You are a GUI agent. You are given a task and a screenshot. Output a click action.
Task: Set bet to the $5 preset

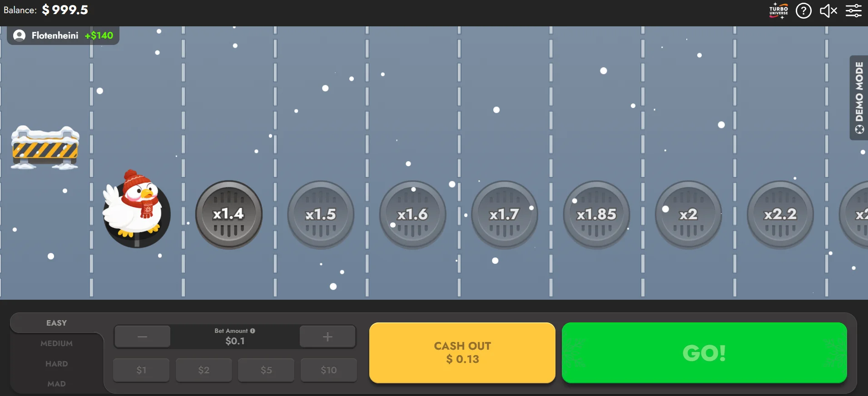tap(266, 370)
